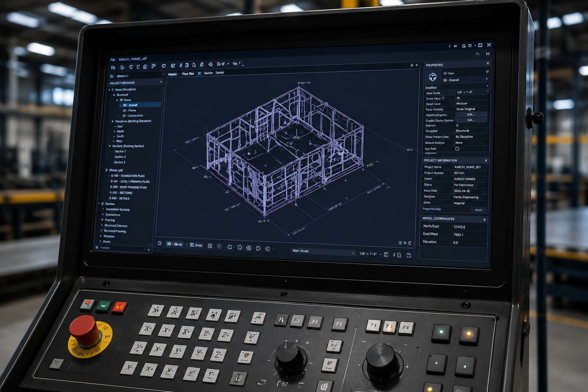Collapse the Structural tree node
Viewport: 588px width, 392px height.
pyautogui.click(x=114, y=95)
